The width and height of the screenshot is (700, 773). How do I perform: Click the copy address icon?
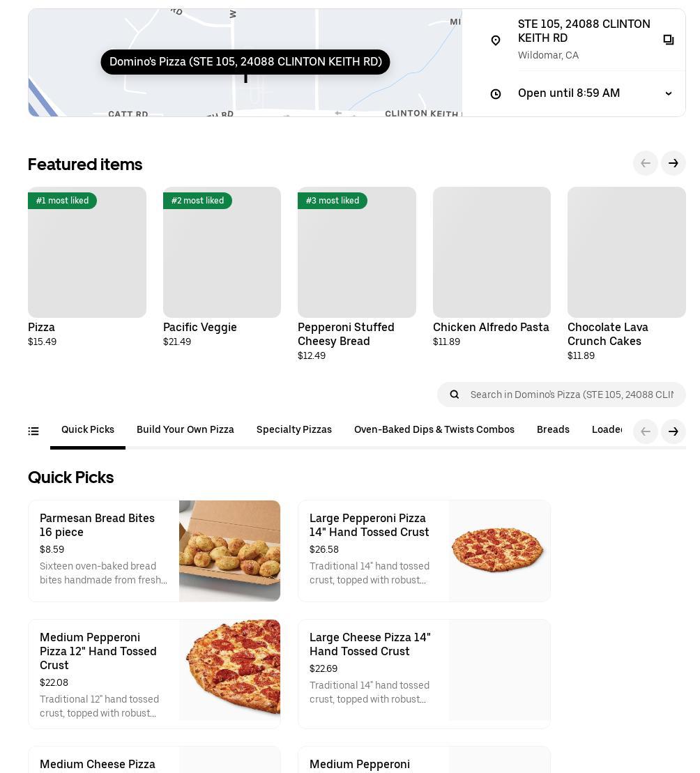coord(669,40)
